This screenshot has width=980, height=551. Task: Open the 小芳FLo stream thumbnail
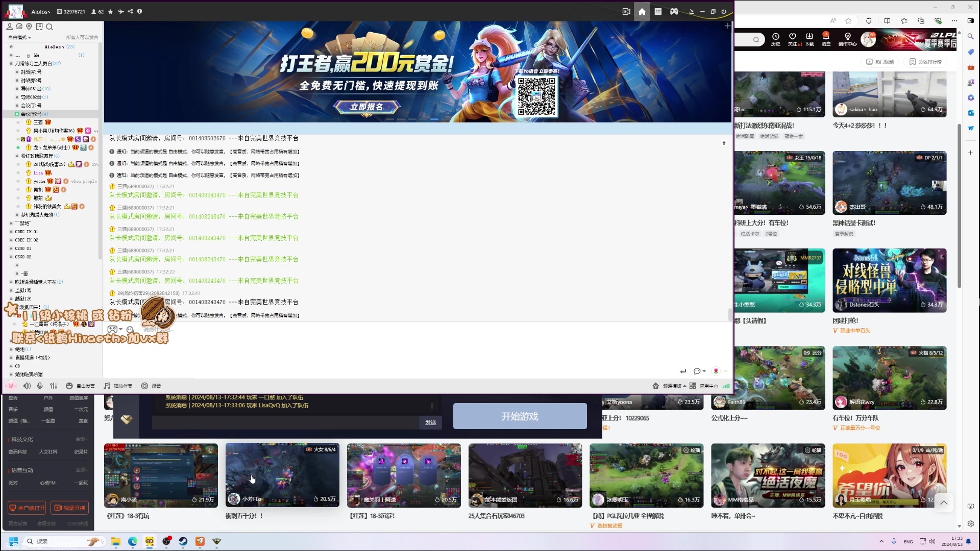(282, 475)
